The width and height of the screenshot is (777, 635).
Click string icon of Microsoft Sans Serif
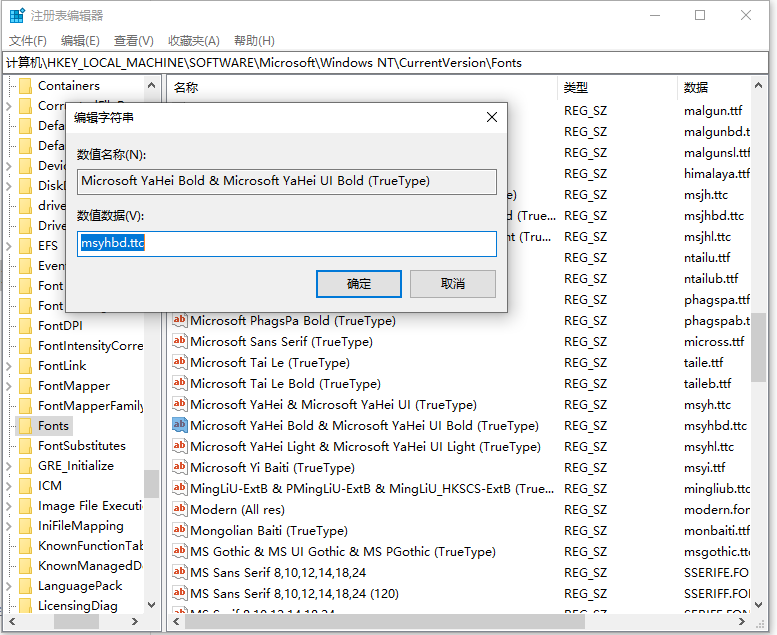point(179,341)
